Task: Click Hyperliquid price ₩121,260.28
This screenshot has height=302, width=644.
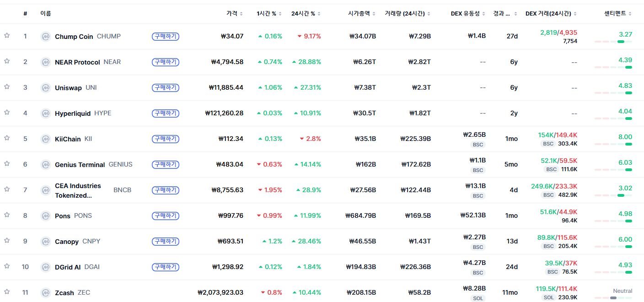Action: point(224,113)
